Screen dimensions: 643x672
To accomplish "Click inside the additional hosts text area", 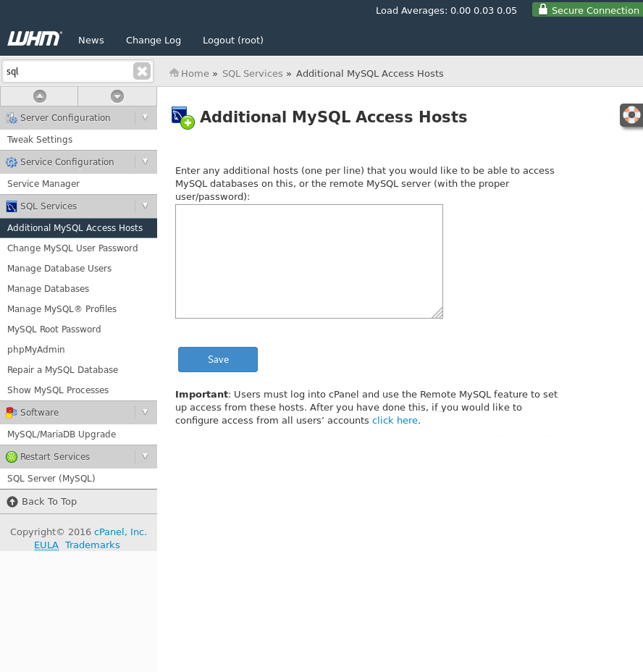I will (309, 261).
